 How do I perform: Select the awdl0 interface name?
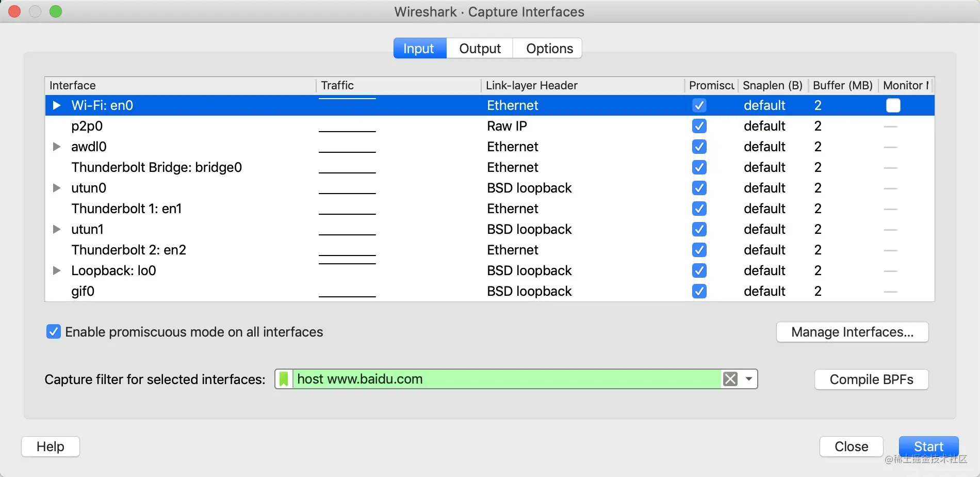89,147
